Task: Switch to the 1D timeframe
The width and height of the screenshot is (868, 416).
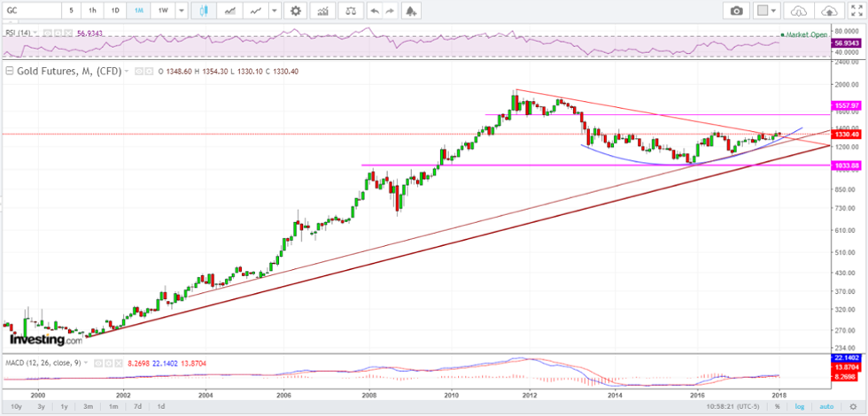Action: tap(116, 11)
